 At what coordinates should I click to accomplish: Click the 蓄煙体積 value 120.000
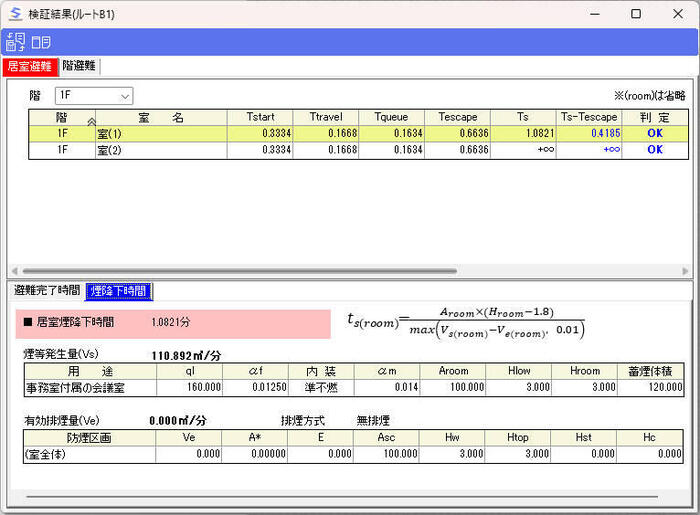click(665, 387)
